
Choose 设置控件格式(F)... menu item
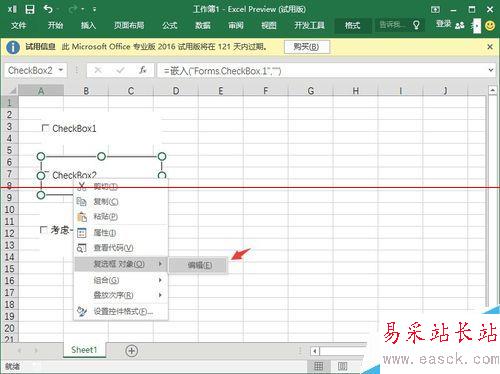[121, 311]
